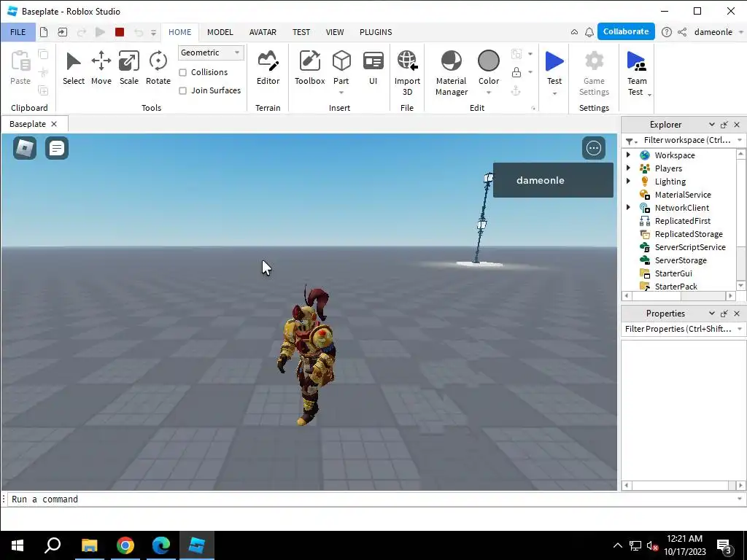Switch to the AVATAR tab
Screen dimensions: 747x560
[x=263, y=32]
